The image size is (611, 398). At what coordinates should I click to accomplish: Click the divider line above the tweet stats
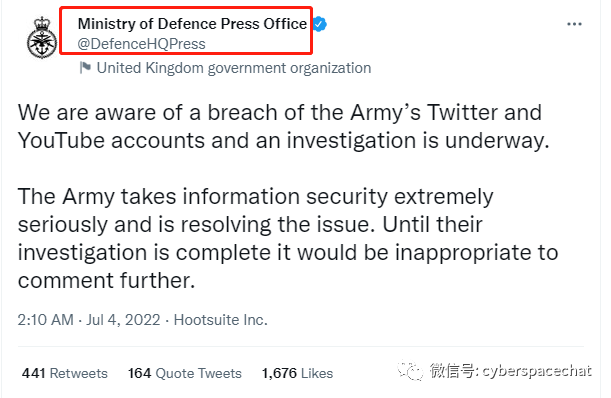301,346
